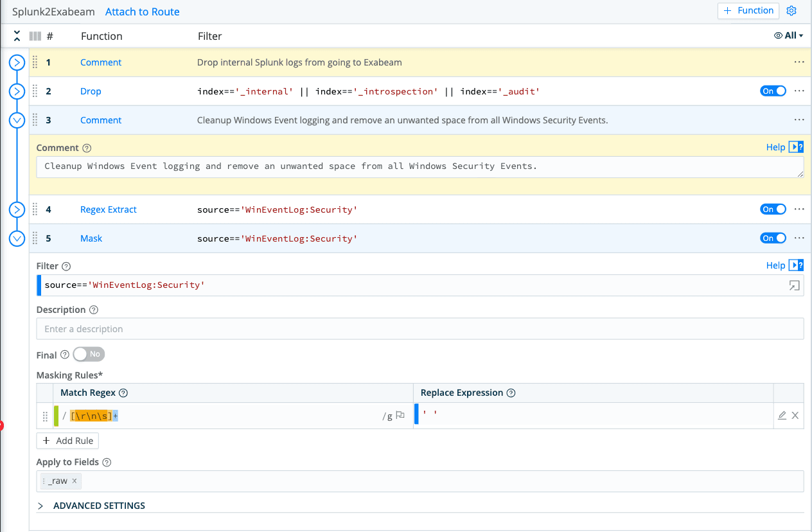Pop out the filter expression editor
The image size is (812, 532).
(x=795, y=286)
